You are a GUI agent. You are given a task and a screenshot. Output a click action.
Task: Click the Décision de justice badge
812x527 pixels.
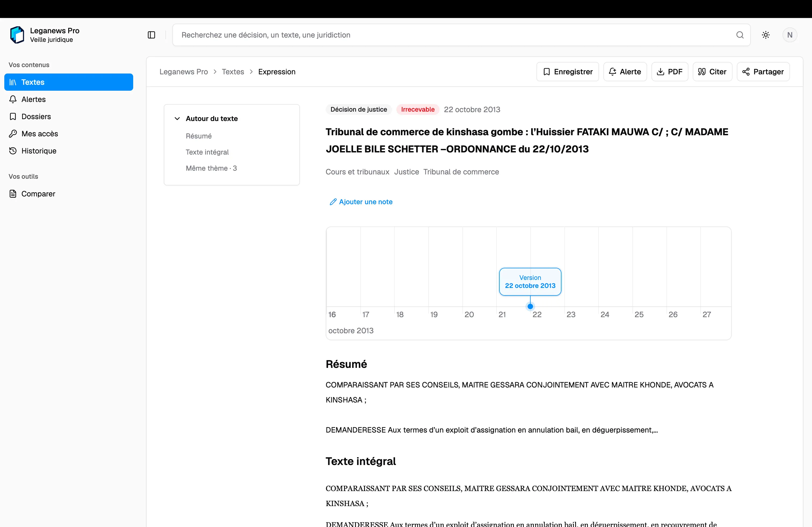tap(358, 109)
